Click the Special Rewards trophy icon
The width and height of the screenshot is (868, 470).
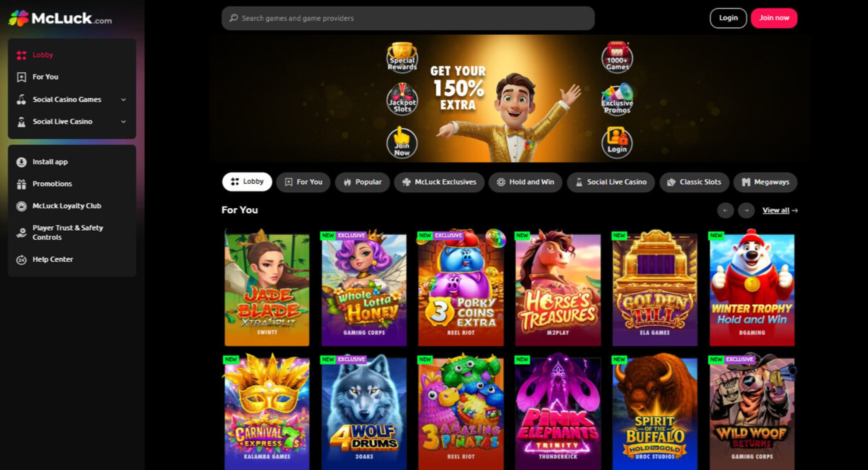click(402, 57)
